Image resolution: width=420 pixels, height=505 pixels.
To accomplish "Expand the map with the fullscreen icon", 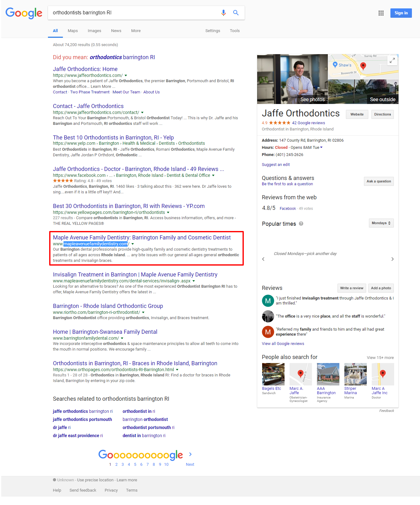I will 392,60.
